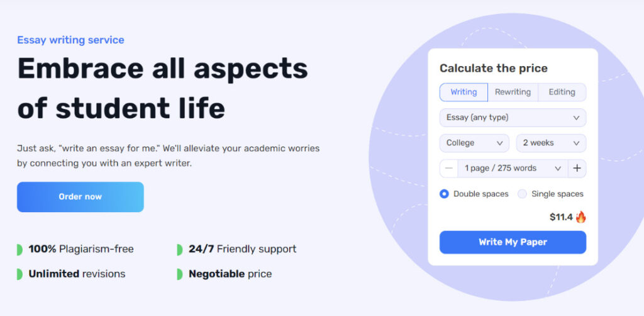The height and width of the screenshot is (316, 644).
Task: Click green marker beside Unlimited revisions
Action: [x=19, y=274]
